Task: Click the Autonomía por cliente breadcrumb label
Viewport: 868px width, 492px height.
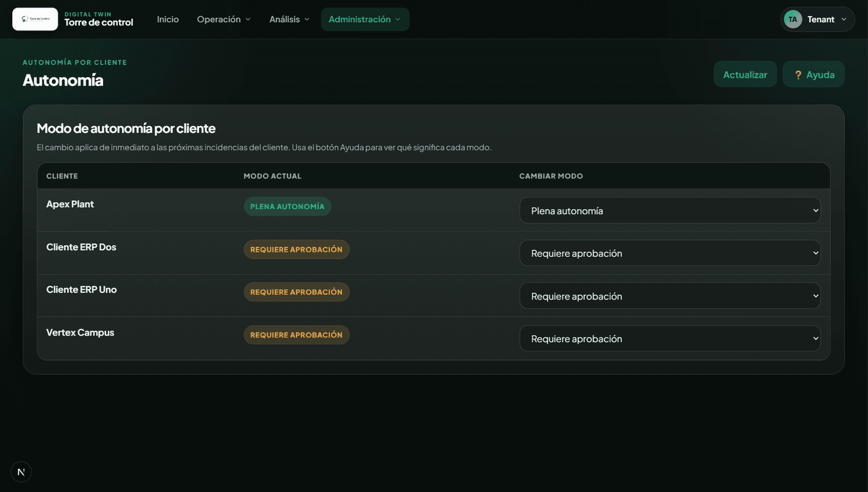Action: pos(75,63)
